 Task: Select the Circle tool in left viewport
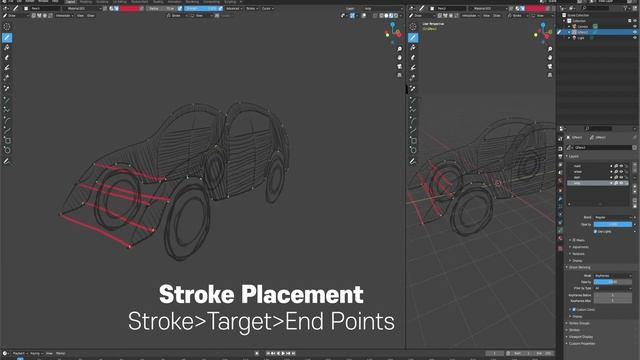click(7, 150)
